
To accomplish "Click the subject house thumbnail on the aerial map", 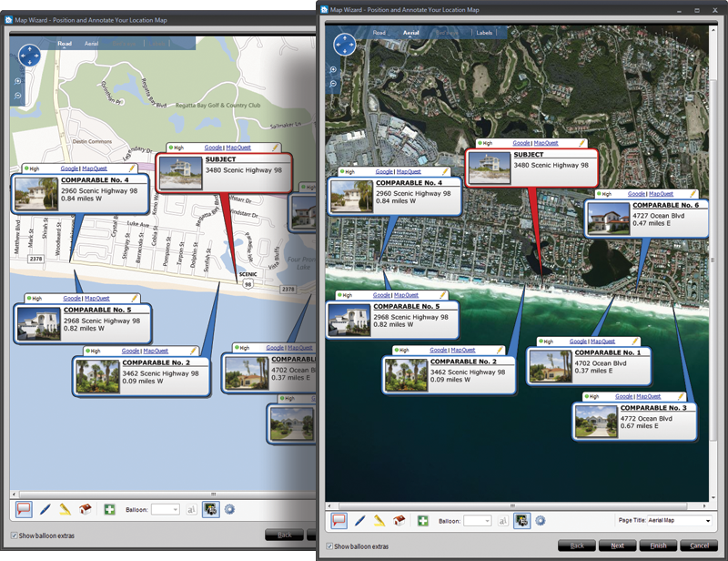I will (x=489, y=168).
